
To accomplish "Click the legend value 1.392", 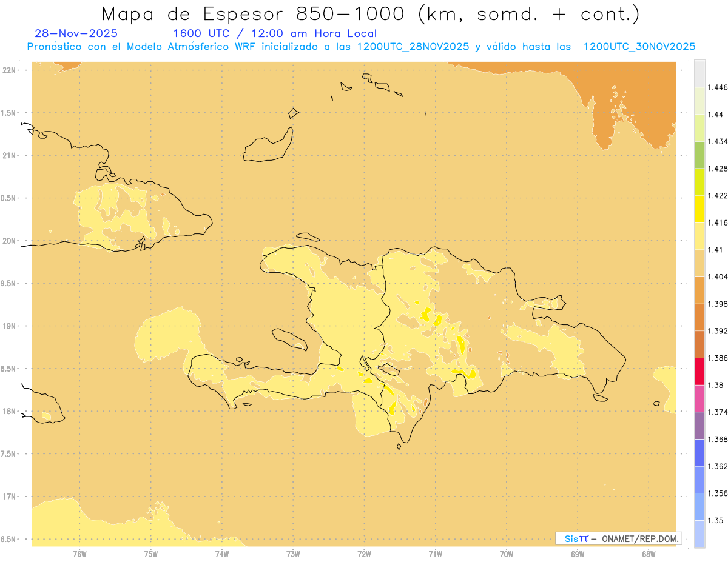I will click(718, 331).
